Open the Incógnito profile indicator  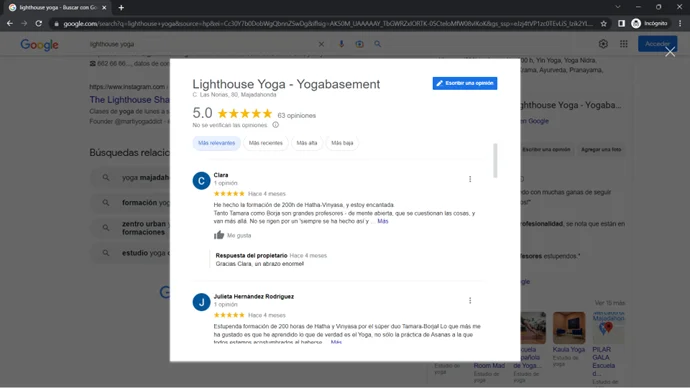[650, 23]
